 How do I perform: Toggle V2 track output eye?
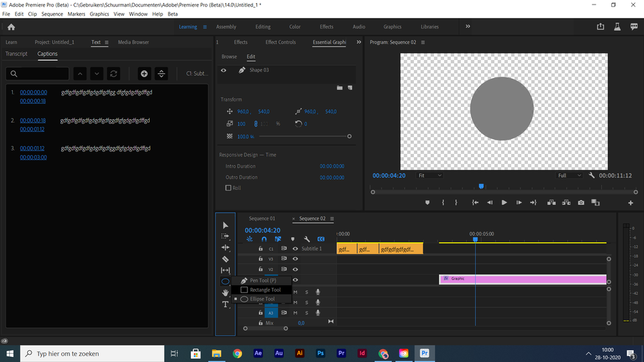295,269
